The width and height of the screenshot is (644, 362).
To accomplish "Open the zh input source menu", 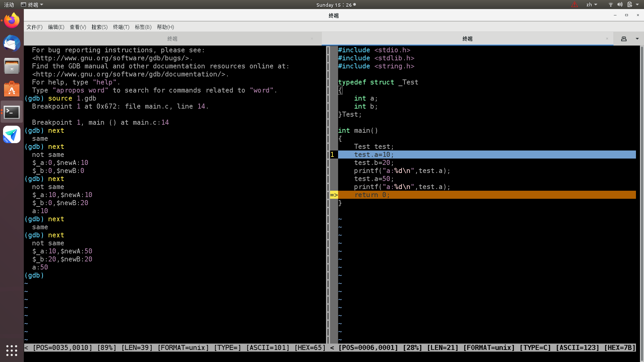I will point(592,5).
